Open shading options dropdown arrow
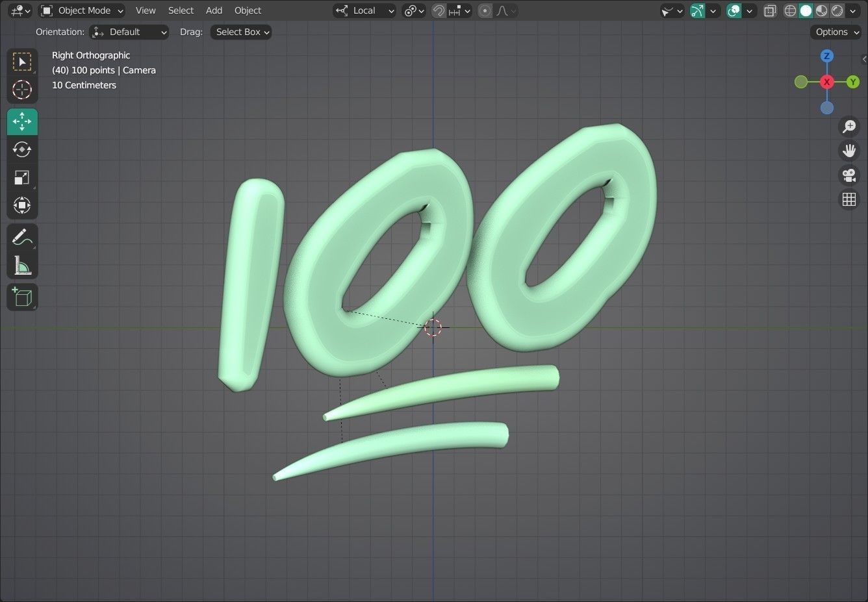Image resolution: width=868 pixels, height=602 pixels. pos(852,10)
